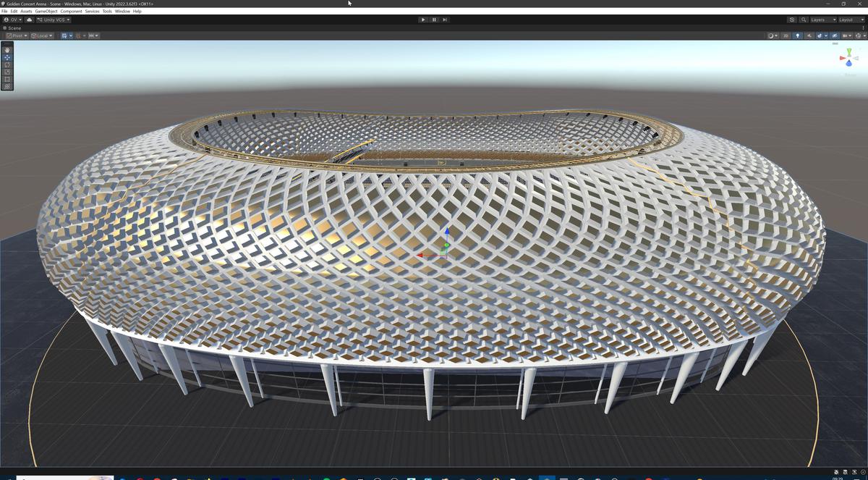Open the Component menu
The image size is (868, 480).
point(71,12)
